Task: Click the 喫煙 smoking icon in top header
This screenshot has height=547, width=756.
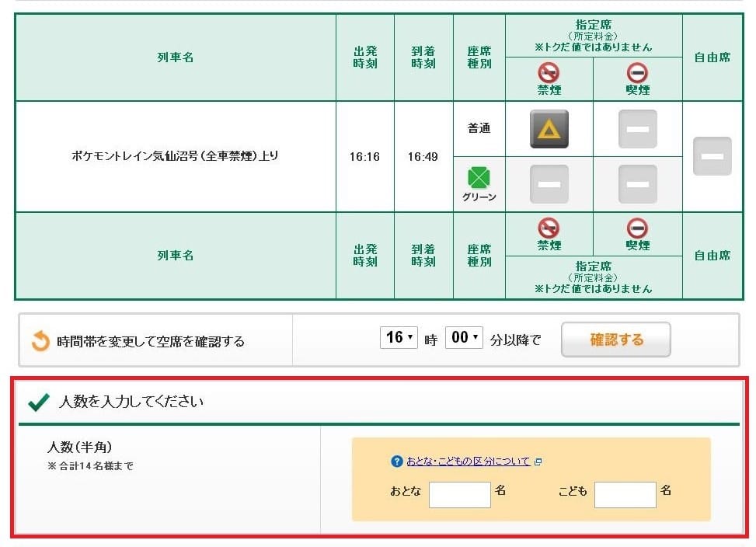Action: (x=637, y=72)
